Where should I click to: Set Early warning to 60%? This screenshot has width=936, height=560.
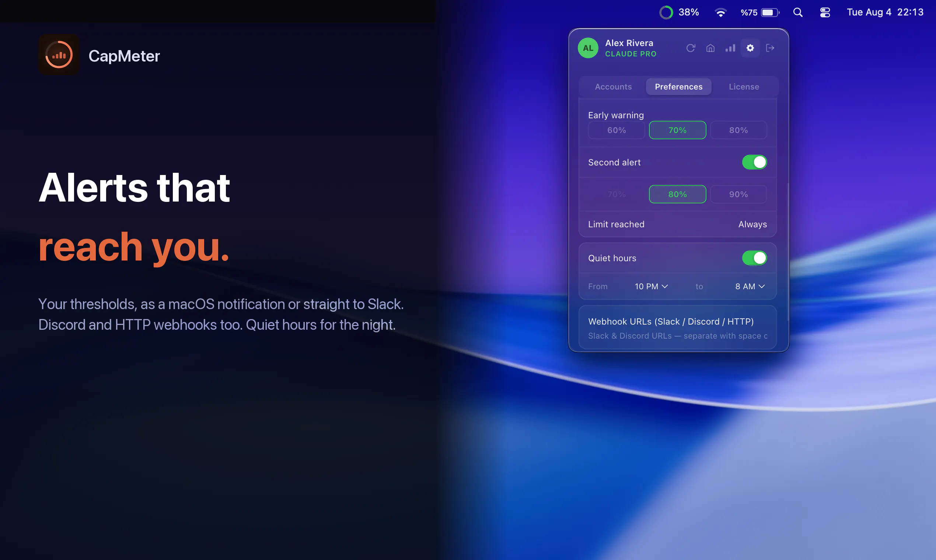click(617, 130)
